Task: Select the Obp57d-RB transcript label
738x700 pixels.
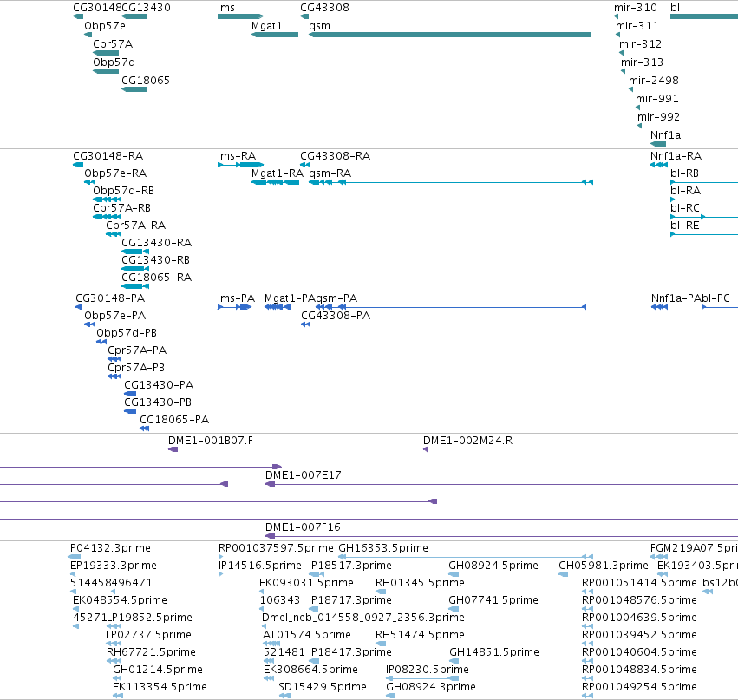Action: tap(124, 191)
